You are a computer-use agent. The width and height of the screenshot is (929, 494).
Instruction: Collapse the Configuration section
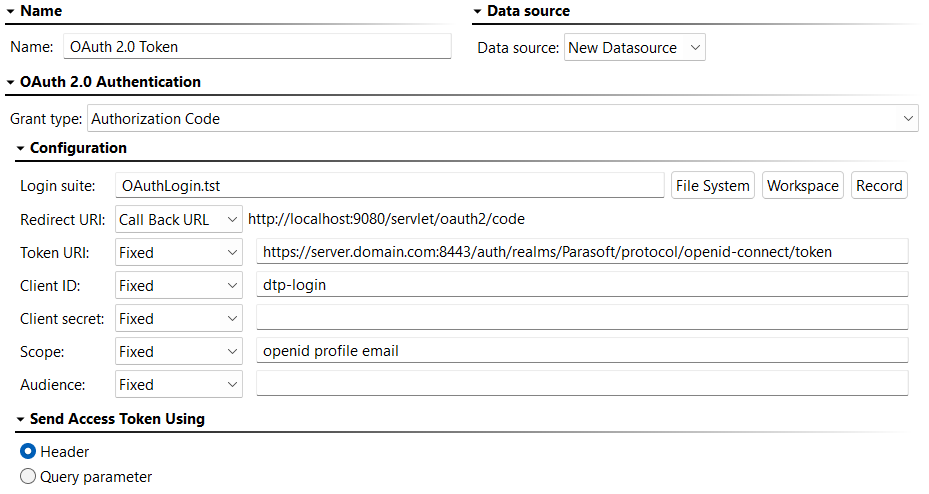20,148
